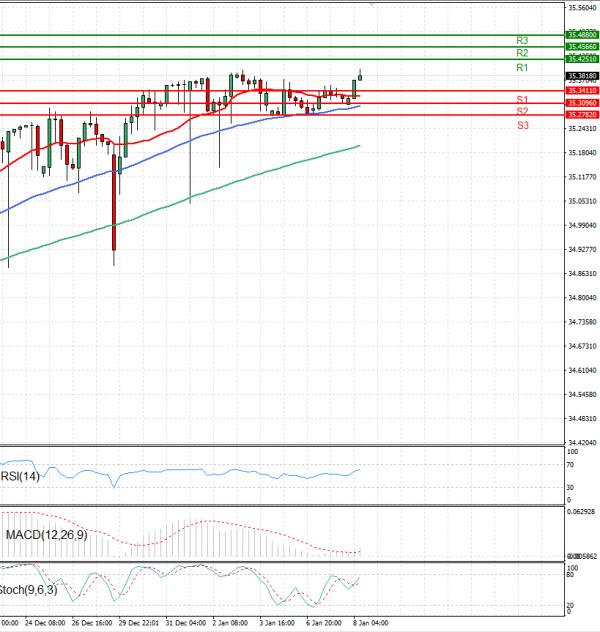
Task: Click the 34.73580 price axis value
Action: tap(582, 322)
